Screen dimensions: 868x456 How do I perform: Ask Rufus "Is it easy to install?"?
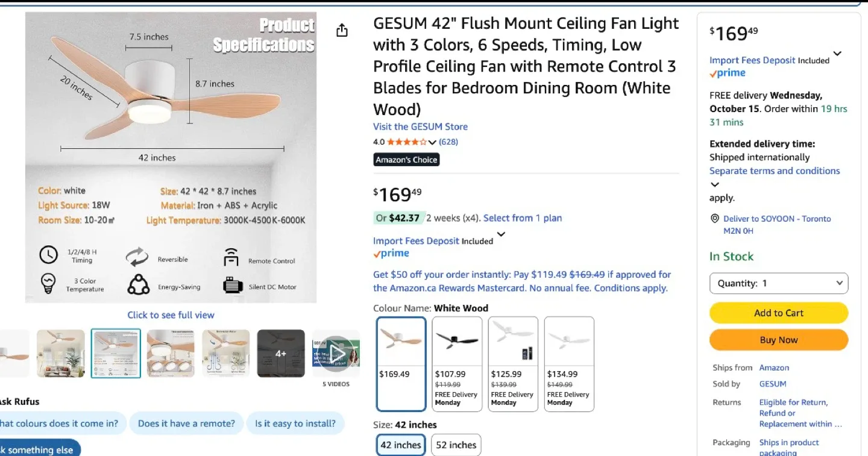coord(295,423)
